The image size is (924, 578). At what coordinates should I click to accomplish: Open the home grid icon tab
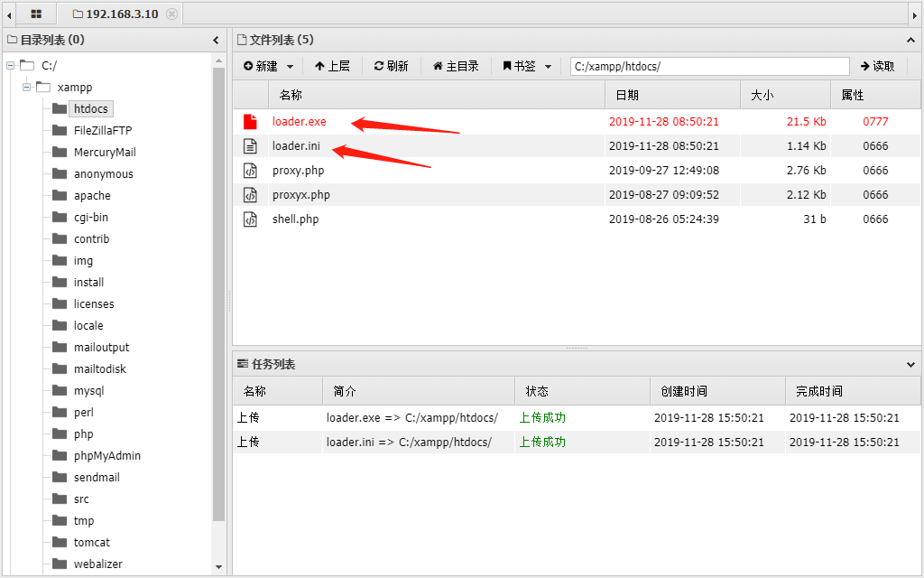click(36, 14)
